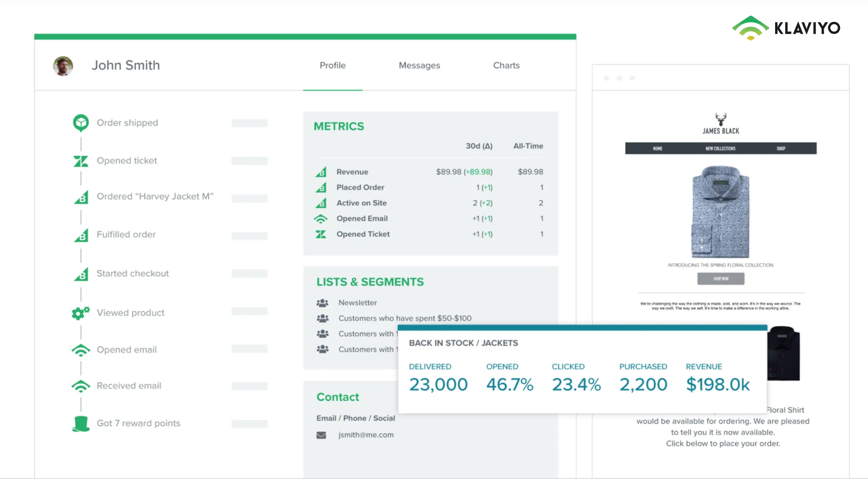
Task: Click the Fulfilled order timeline text
Action: (x=126, y=235)
